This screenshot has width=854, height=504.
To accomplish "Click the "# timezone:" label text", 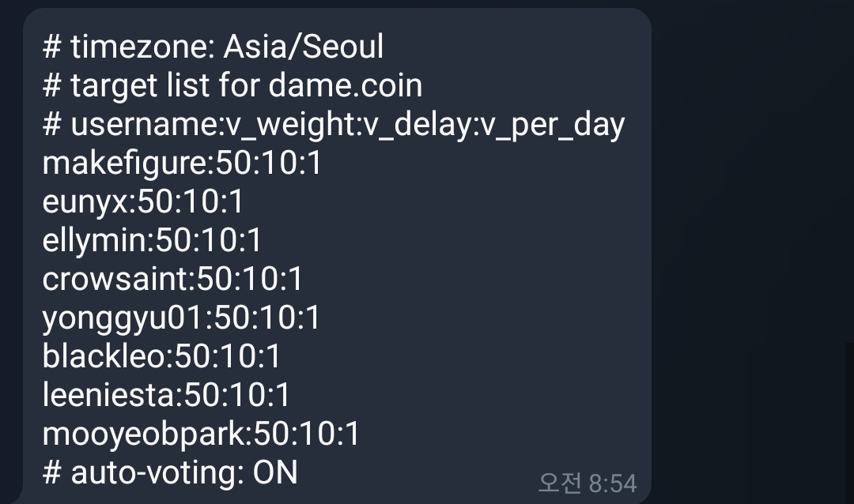I will [129, 47].
